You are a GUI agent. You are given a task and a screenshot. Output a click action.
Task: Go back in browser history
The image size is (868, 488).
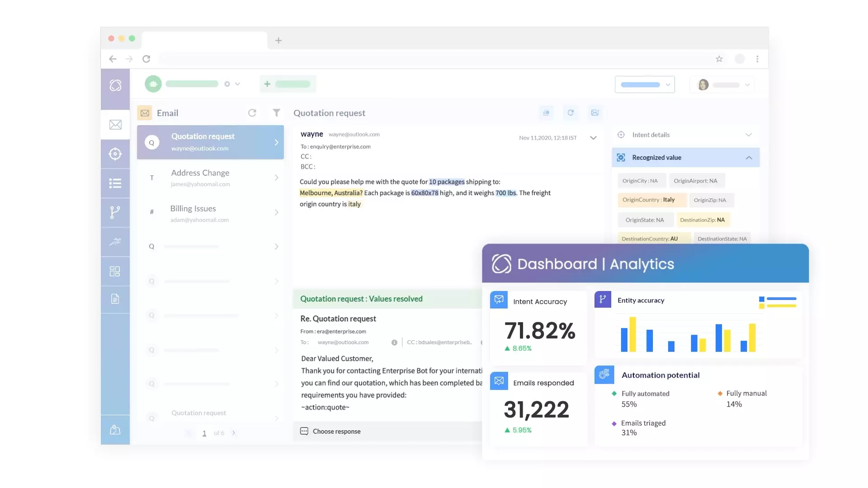tap(113, 59)
